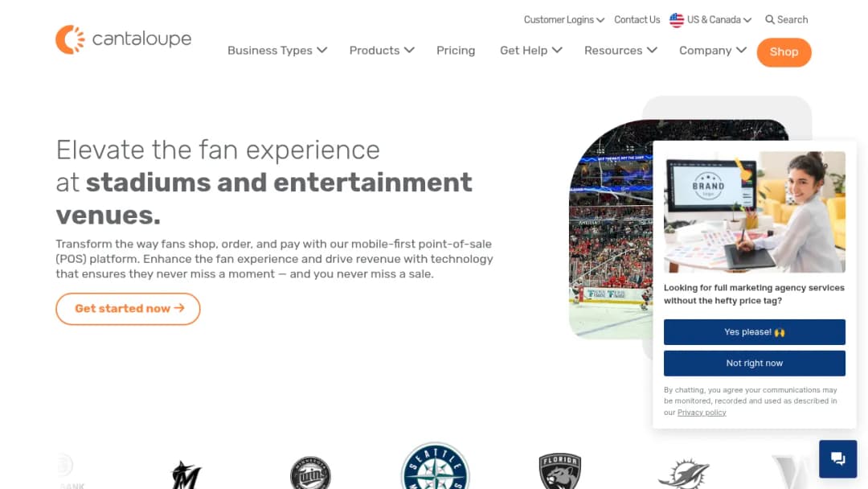Open the chat bubble widget icon
This screenshot has width=868, height=489.
coord(837,458)
